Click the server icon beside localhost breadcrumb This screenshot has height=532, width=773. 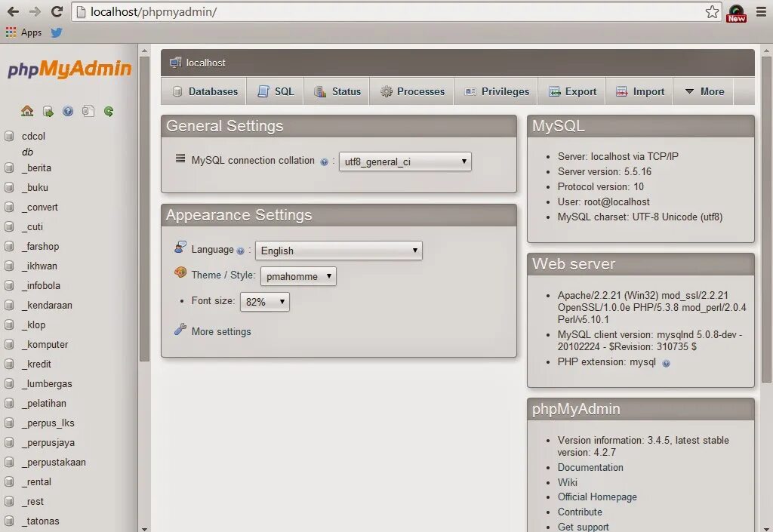click(x=175, y=63)
